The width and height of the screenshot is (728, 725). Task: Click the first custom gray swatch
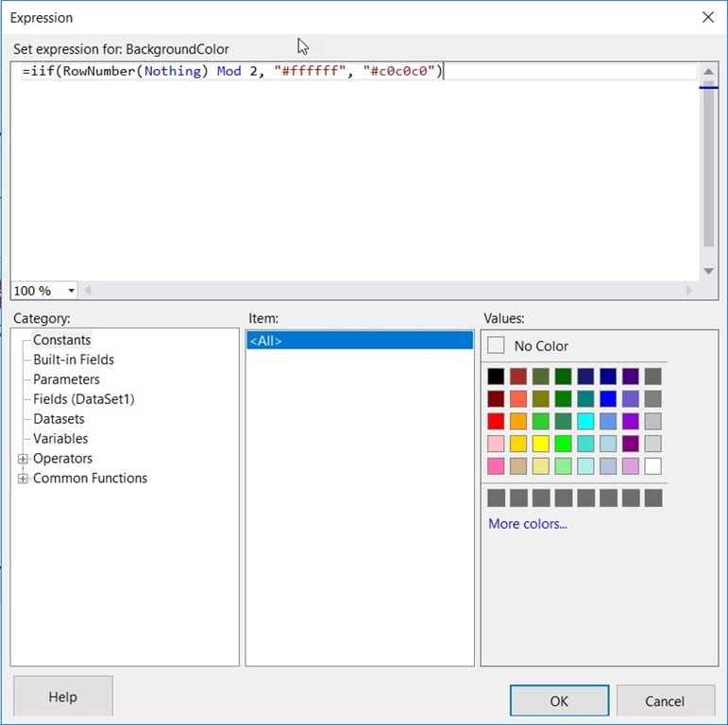pos(496,498)
